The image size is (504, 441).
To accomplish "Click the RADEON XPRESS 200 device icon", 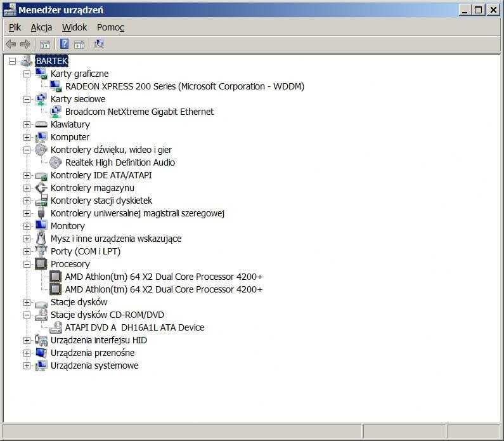I will [56, 86].
